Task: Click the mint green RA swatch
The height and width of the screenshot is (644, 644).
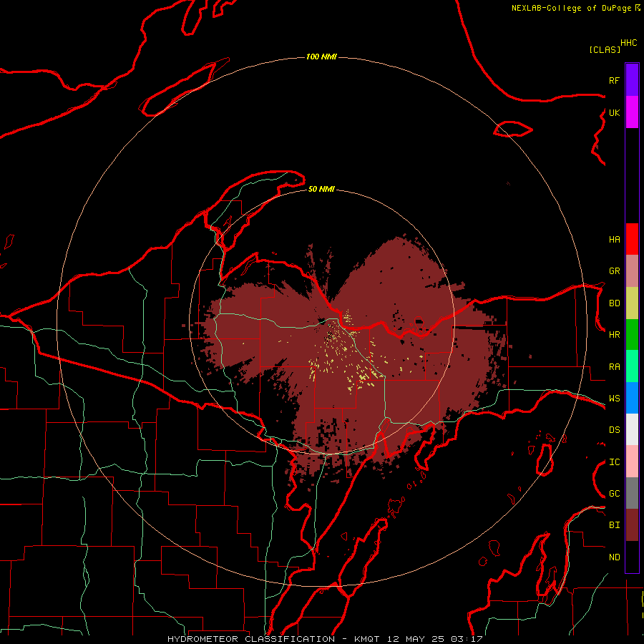Action: [632, 366]
